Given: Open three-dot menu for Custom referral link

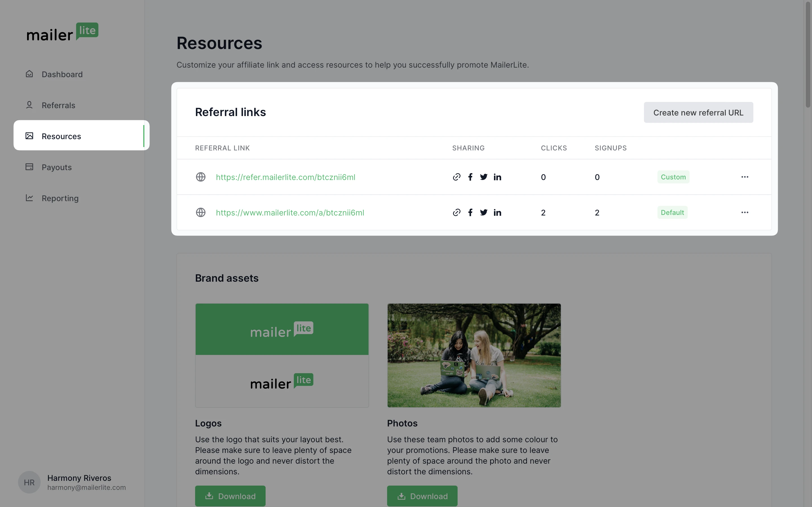Looking at the screenshot, I should click(x=745, y=177).
